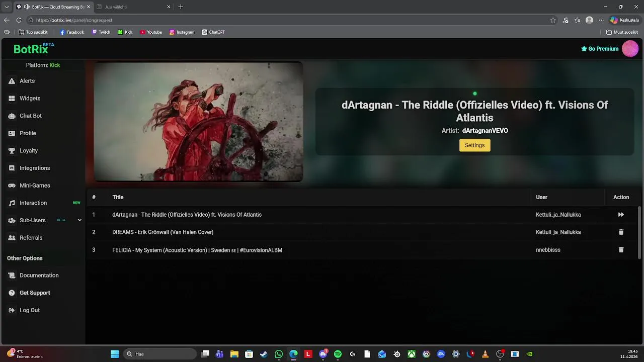The height and width of the screenshot is (362, 644).
Task: Select the DREAMS - Erik Grönwall row title
Action: [163, 232]
